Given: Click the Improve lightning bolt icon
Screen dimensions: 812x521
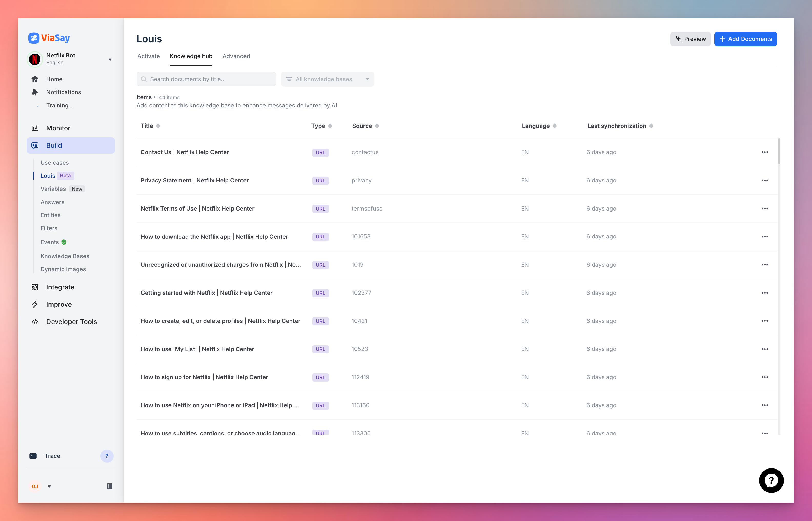Looking at the screenshot, I should tap(35, 305).
